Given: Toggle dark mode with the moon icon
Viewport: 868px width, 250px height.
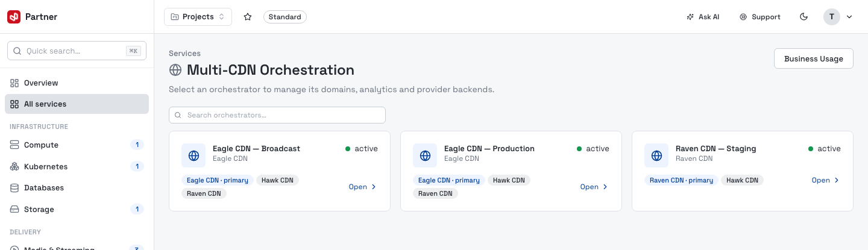Looking at the screenshot, I should coord(804,17).
